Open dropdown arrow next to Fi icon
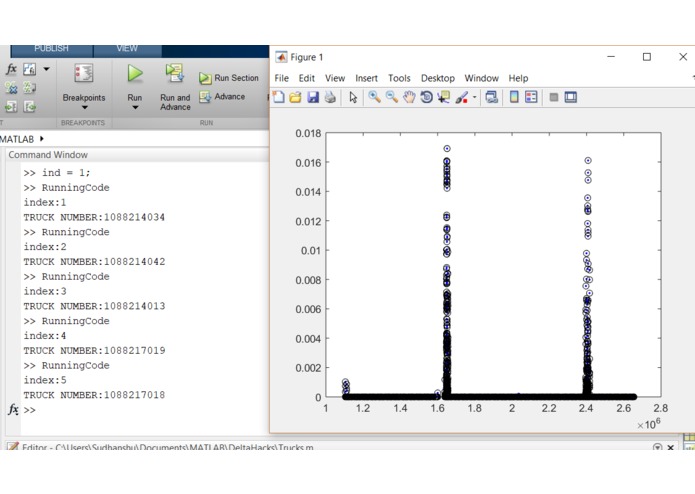 tap(46, 69)
